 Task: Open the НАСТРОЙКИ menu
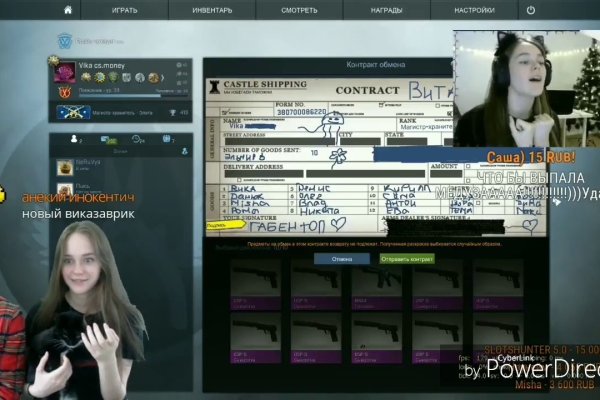[473, 9]
